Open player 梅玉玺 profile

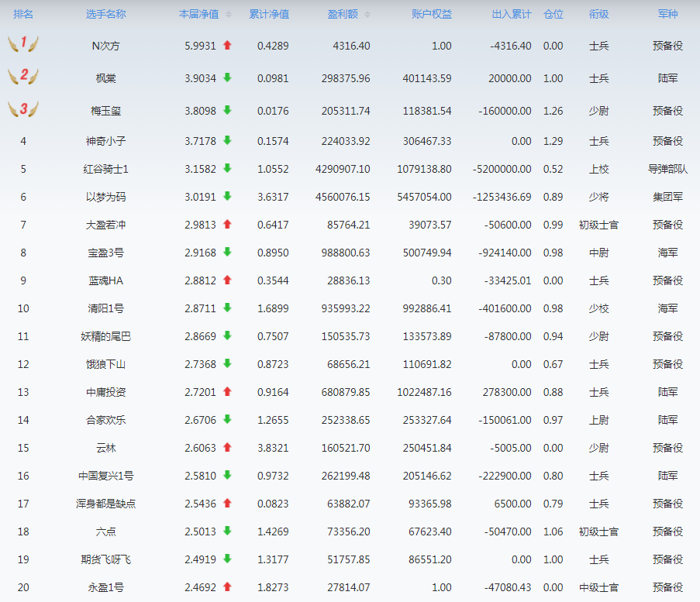pyautogui.click(x=105, y=111)
